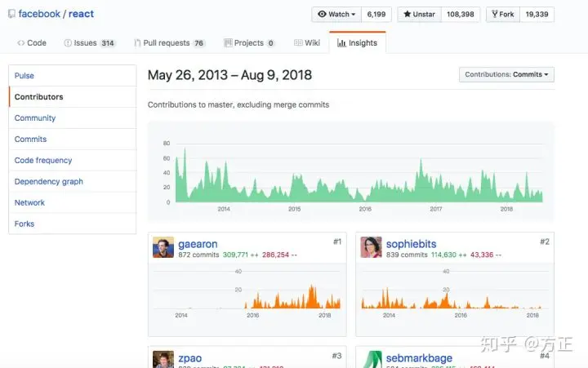Click the eye icon in Watch button
The width and height of the screenshot is (588, 368).
(322, 14)
